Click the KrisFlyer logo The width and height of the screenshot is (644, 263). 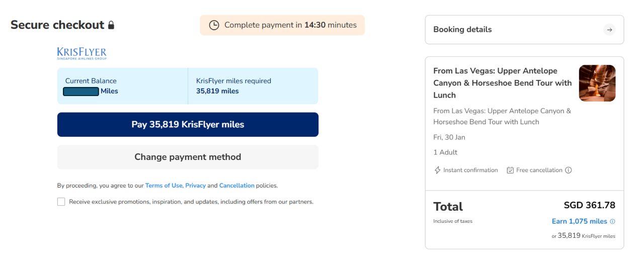tap(82, 53)
